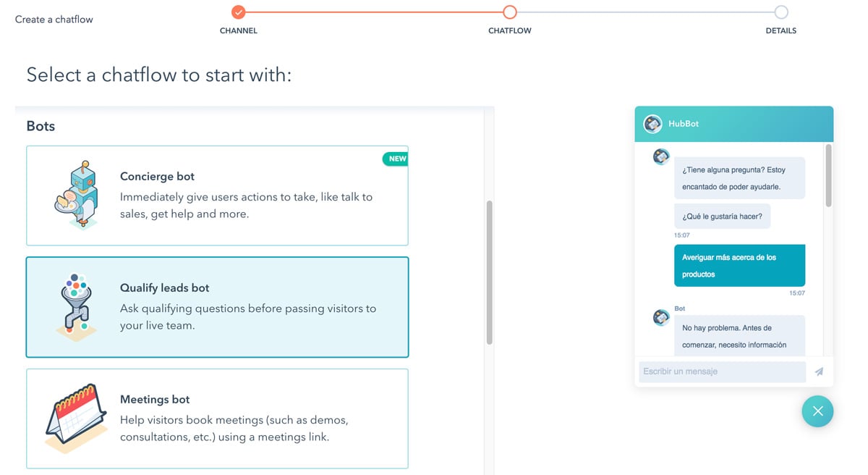This screenshot has width=868, height=475.
Task: Select the active CHATFLOW step circle
Action: pos(509,12)
